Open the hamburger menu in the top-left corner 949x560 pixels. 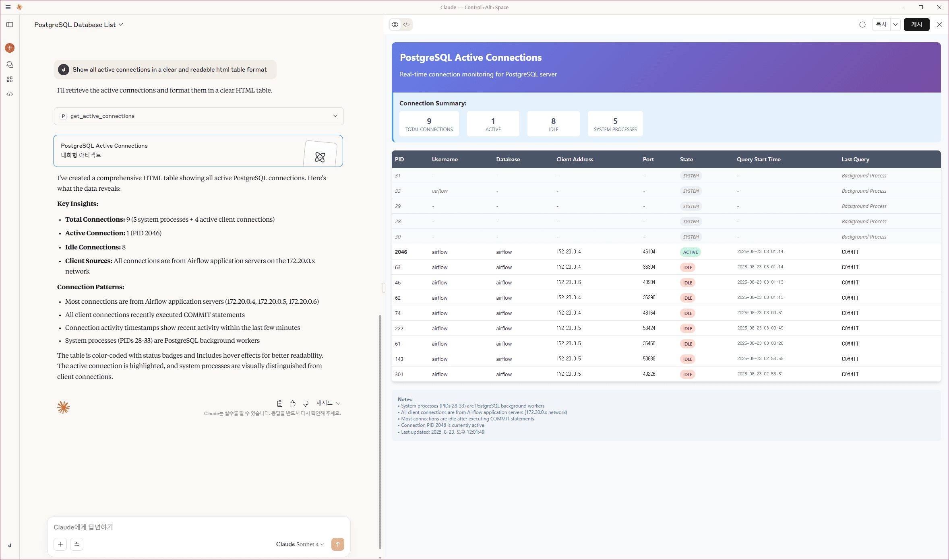(x=8, y=7)
